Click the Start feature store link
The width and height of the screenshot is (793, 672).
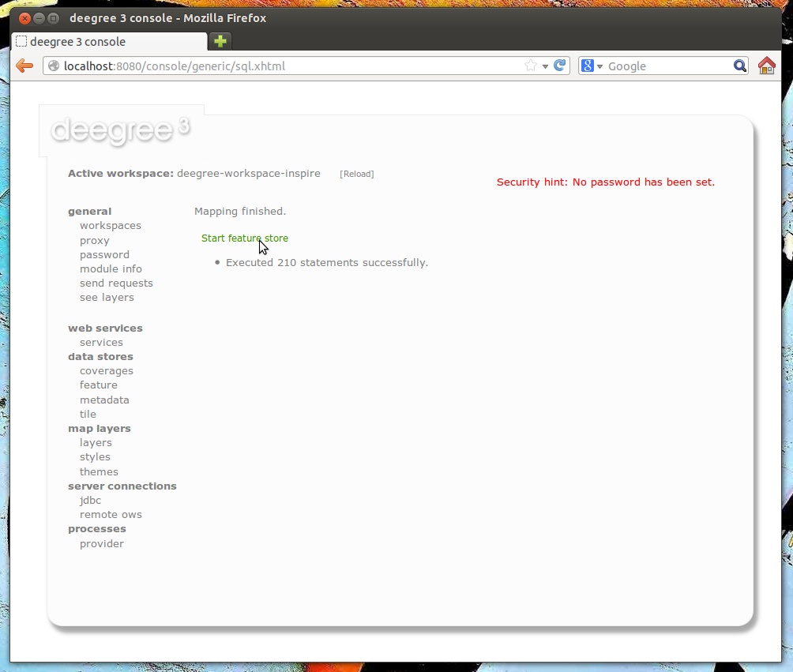pos(245,238)
